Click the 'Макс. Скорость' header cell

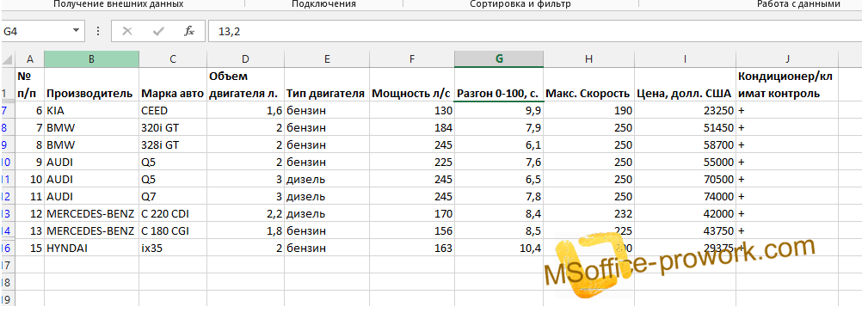coord(588,84)
